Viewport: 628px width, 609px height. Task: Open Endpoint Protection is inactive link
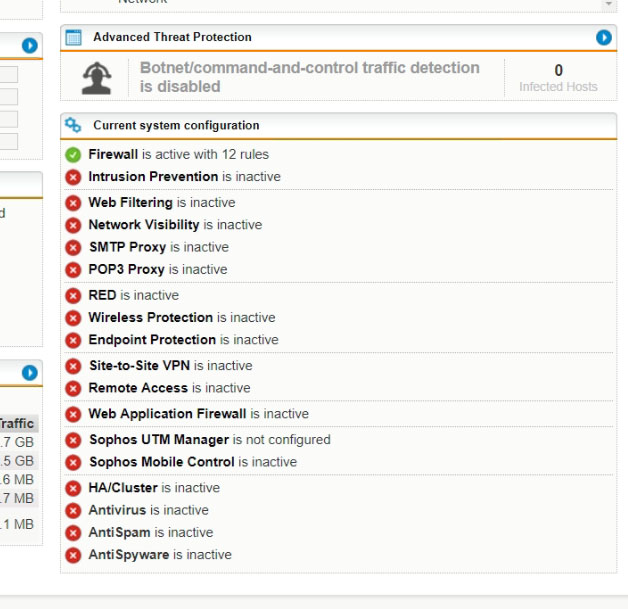point(183,340)
